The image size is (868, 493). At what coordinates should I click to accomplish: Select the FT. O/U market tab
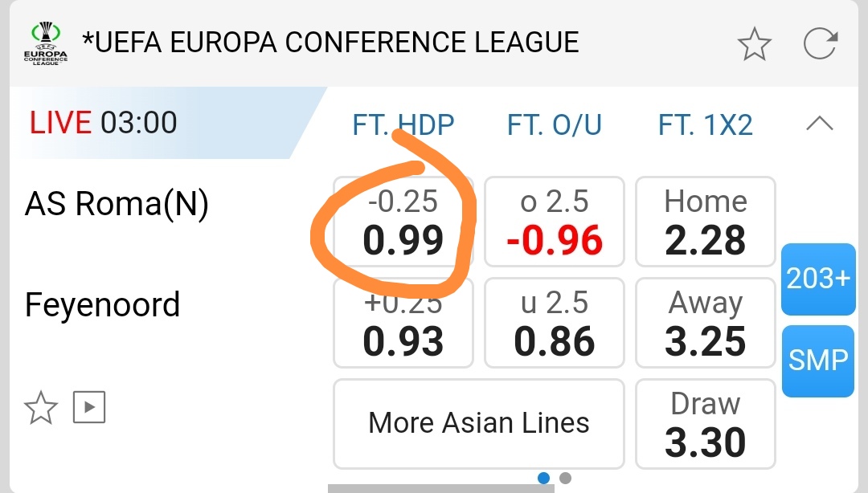(x=554, y=125)
